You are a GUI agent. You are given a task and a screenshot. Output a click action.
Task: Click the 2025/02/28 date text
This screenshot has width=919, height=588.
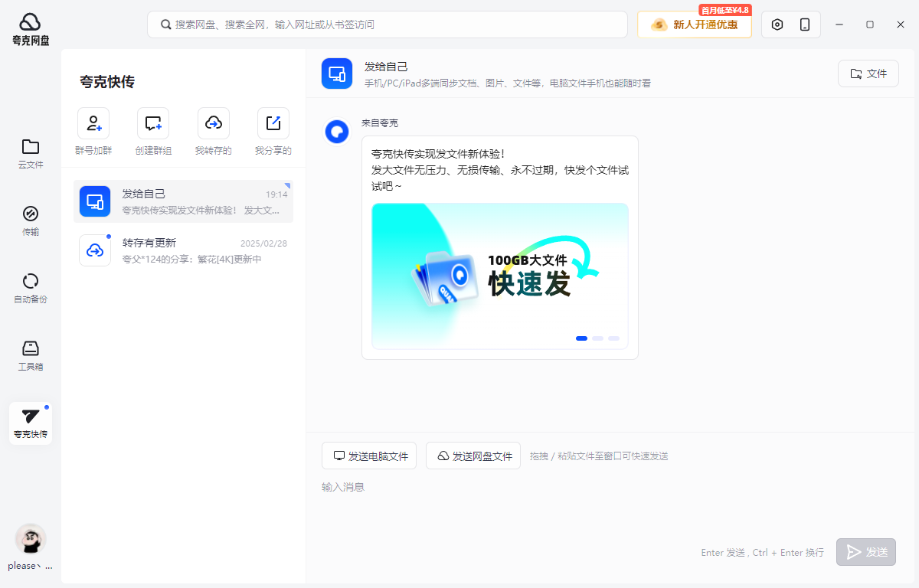[x=263, y=243]
